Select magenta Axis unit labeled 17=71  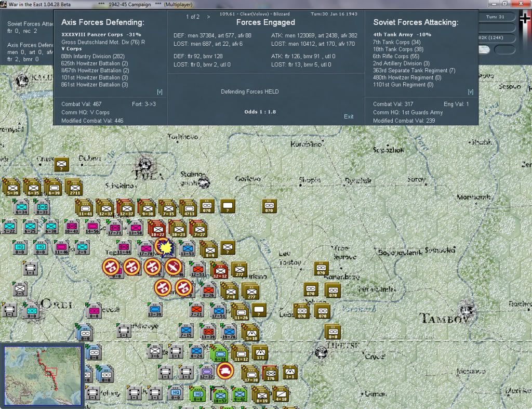tap(114, 228)
